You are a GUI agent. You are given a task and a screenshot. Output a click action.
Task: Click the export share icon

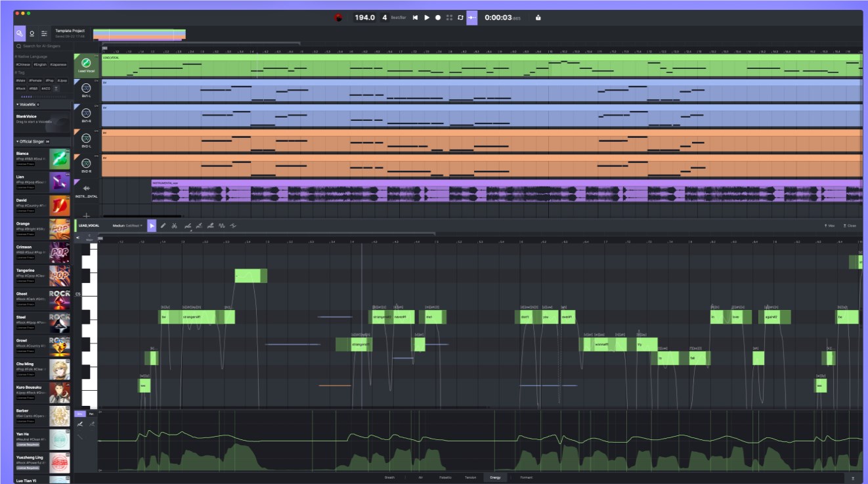click(538, 18)
